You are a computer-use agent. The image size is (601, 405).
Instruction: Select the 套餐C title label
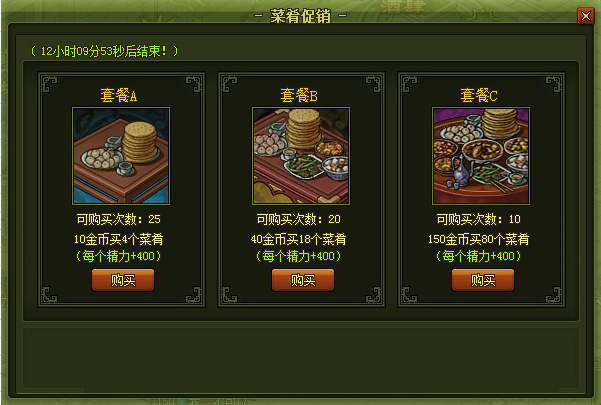click(x=479, y=95)
